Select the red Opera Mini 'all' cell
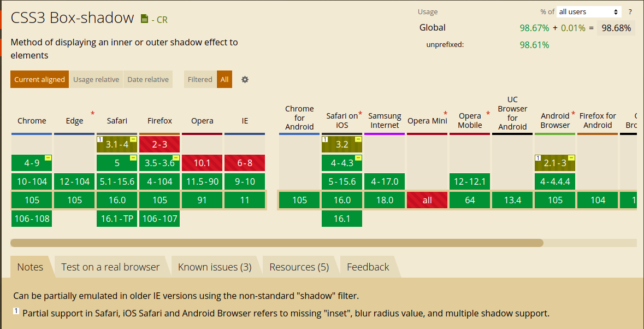This screenshot has height=329, width=644. coord(427,200)
